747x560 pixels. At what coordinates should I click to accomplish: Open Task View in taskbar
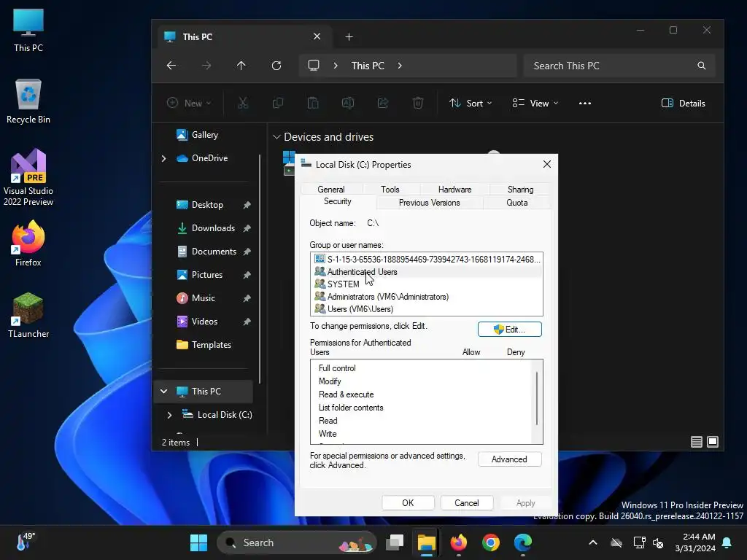(395, 542)
